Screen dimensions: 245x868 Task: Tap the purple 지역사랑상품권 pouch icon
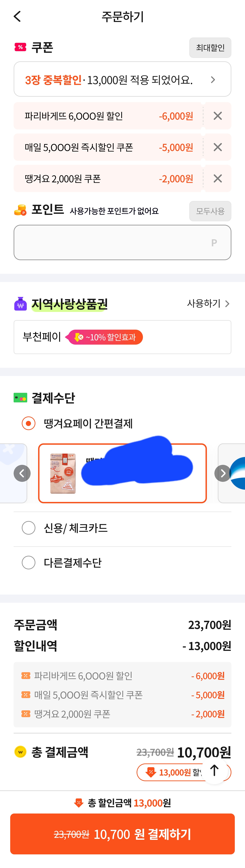pyautogui.click(x=21, y=304)
